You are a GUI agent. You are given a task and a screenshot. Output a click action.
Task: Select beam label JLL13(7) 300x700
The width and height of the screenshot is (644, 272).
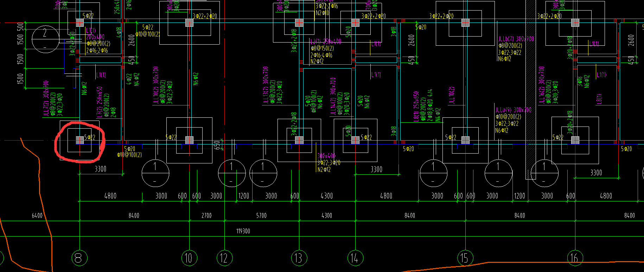(266, 85)
